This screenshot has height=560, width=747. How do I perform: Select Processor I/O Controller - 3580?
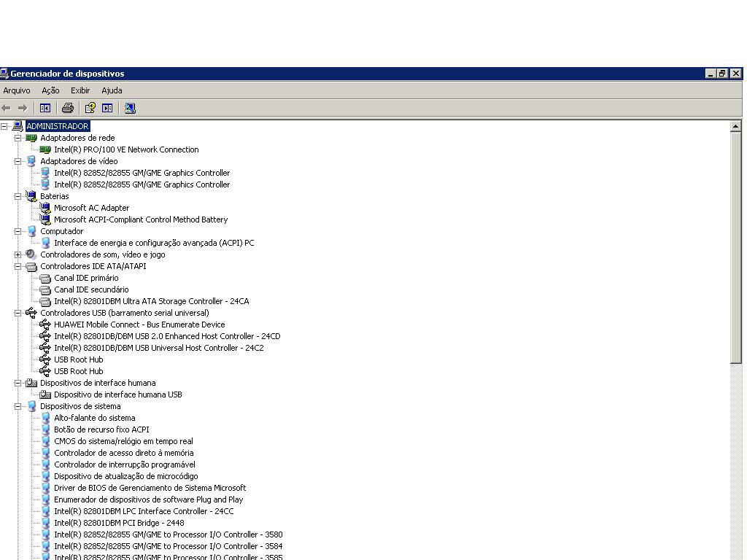169,534
